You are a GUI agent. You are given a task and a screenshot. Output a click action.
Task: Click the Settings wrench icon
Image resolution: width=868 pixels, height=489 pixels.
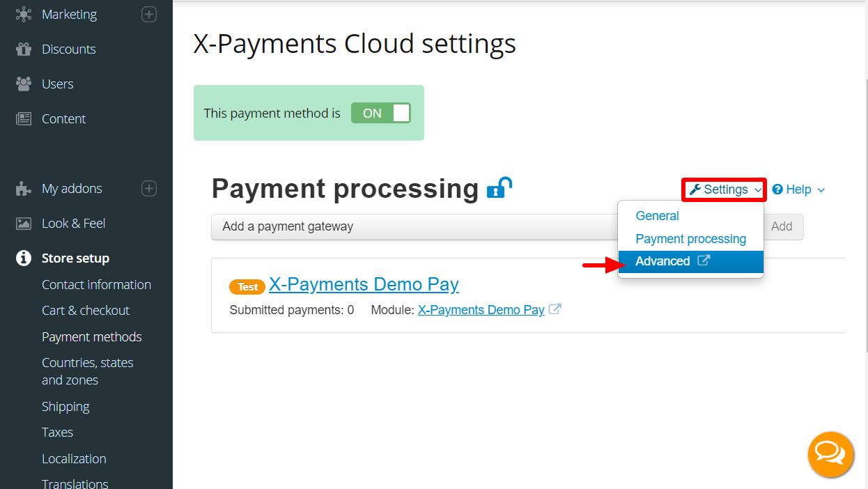(x=695, y=189)
